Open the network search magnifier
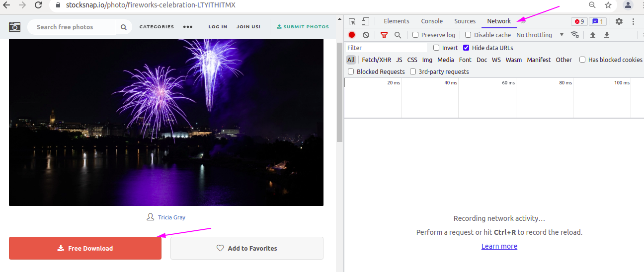644x272 pixels. coord(398,35)
